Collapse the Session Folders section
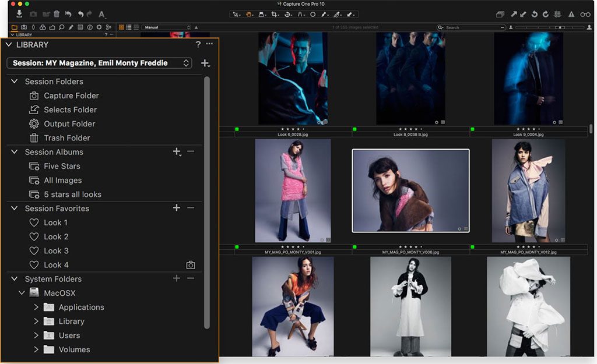This screenshot has width=597, height=364. tap(15, 82)
